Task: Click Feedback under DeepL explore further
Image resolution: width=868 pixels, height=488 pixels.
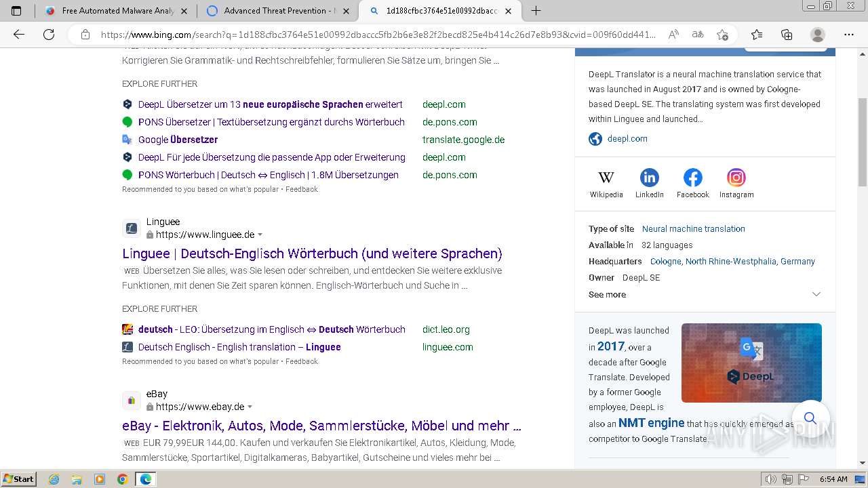Action: tap(302, 189)
